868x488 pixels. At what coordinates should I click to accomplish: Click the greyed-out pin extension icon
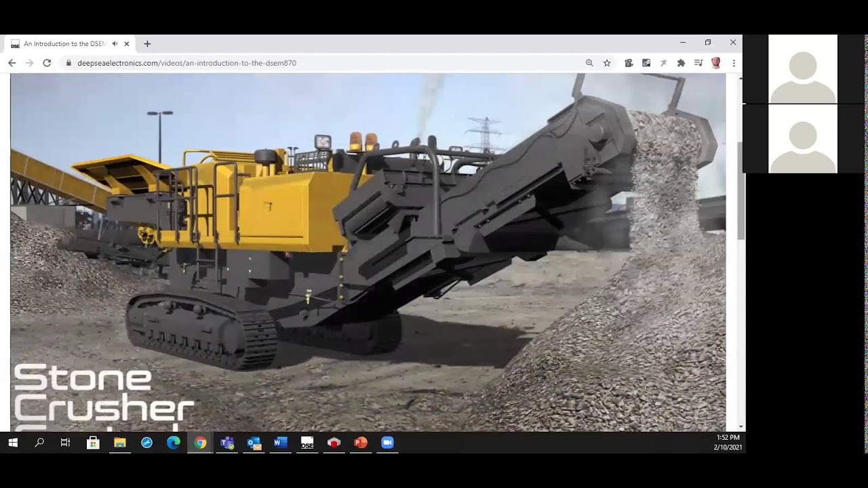[663, 63]
